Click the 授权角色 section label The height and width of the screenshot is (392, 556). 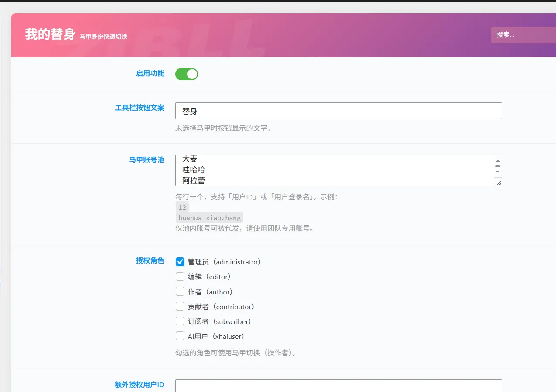[150, 260]
